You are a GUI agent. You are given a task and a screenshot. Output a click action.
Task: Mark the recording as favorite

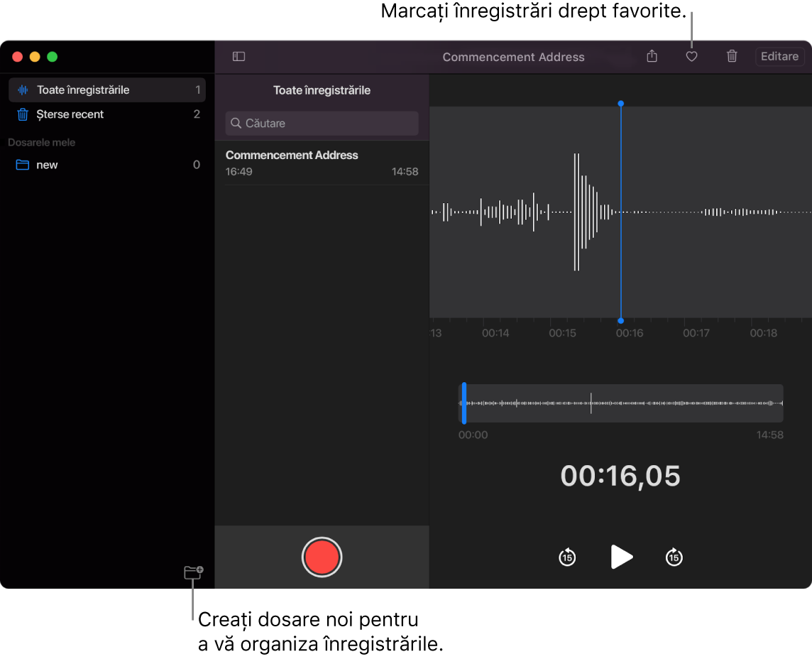pyautogui.click(x=691, y=56)
